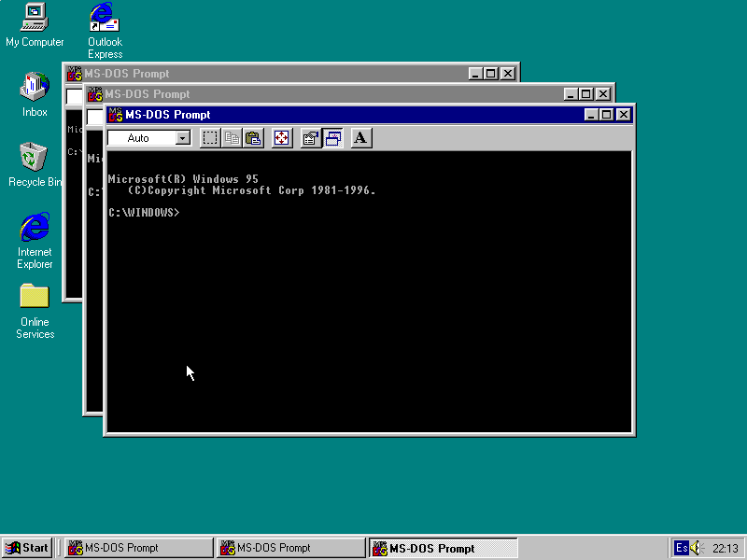Close the rearmost MS-DOS Prompt window
Viewport: 747px width, 560px height.
pos(508,74)
